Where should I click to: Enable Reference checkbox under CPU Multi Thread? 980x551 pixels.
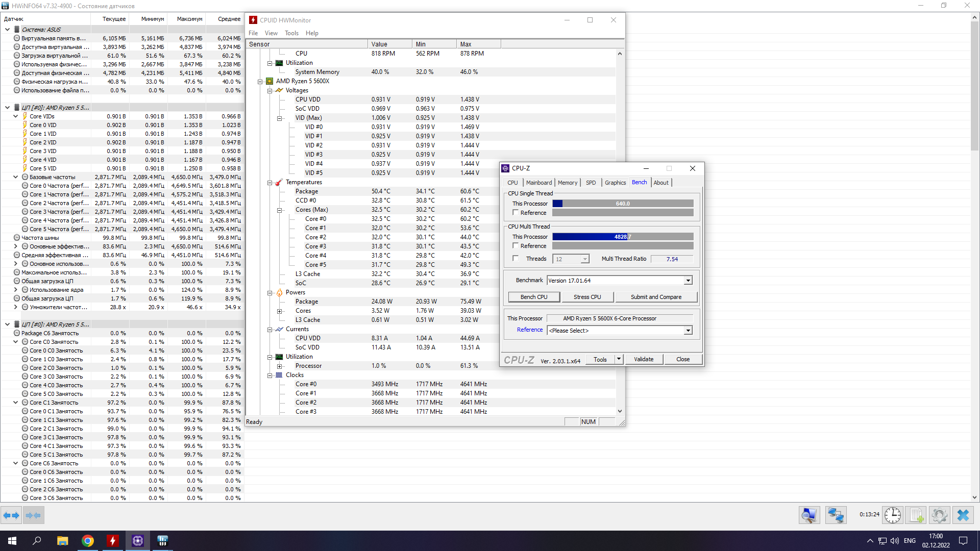coord(516,246)
